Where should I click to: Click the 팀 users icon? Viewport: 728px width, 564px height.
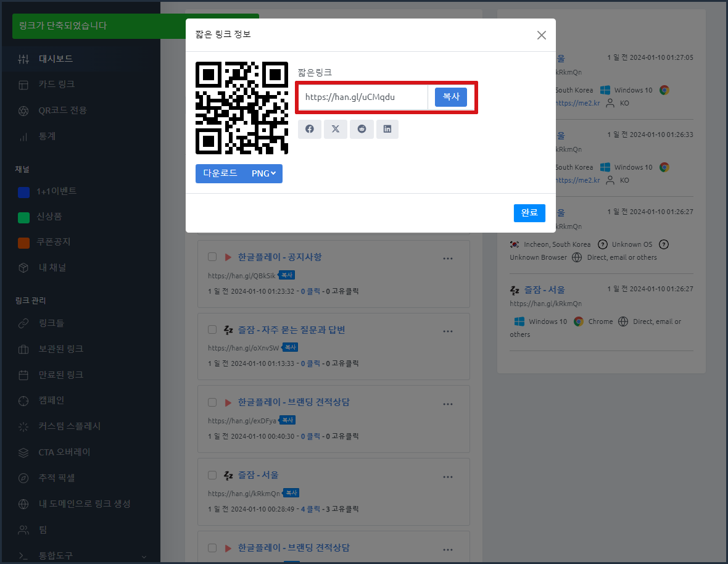(x=23, y=529)
